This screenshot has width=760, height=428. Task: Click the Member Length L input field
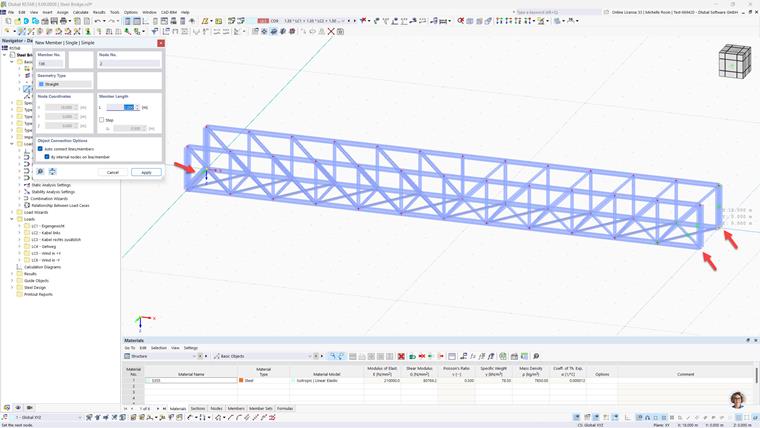click(121, 107)
